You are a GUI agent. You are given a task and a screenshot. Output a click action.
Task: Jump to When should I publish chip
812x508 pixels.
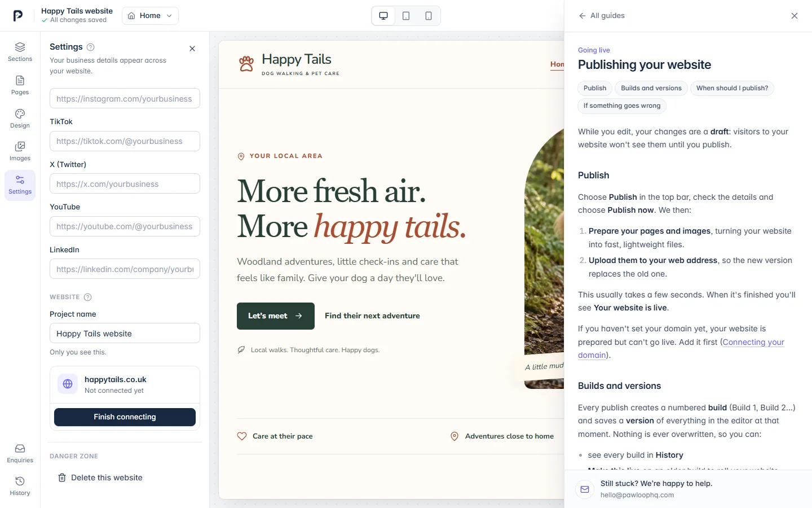tap(732, 88)
